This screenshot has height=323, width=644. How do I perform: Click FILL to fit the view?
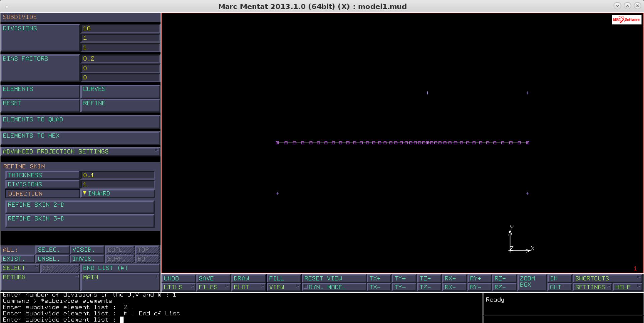point(284,278)
